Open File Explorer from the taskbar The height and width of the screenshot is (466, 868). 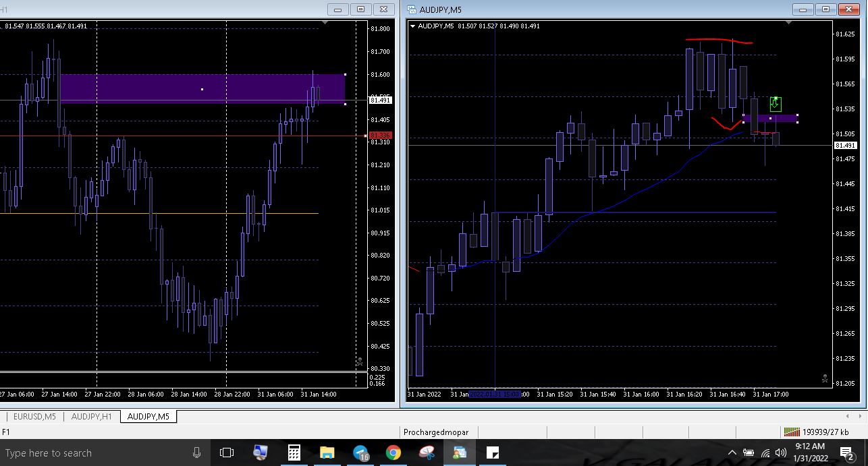[x=327, y=453]
